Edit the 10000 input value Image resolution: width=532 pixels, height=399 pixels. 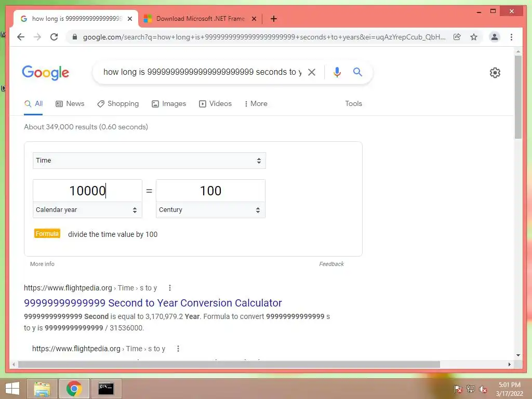(87, 191)
